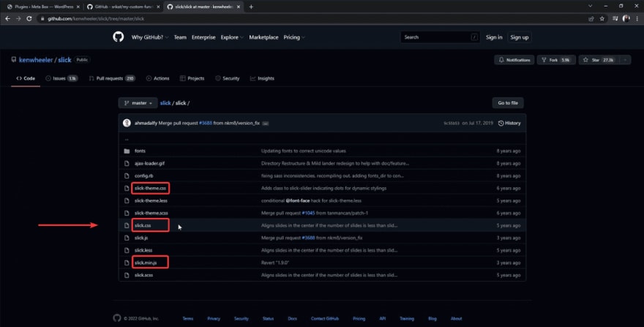644x327 pixels.
Task: Click the 'Revert "1.9.0"' commit message
Action: pyautogui.click(x=274, y=263)
